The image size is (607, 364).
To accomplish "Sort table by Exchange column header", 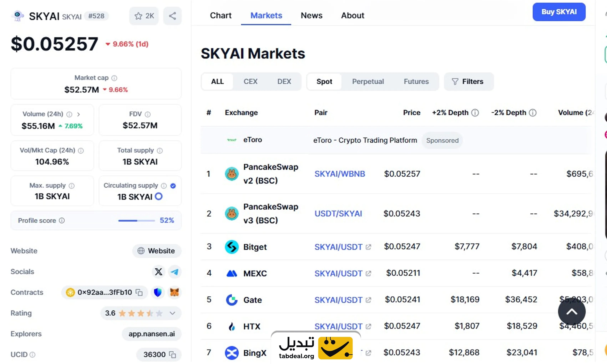I will [x=241, y=113].
